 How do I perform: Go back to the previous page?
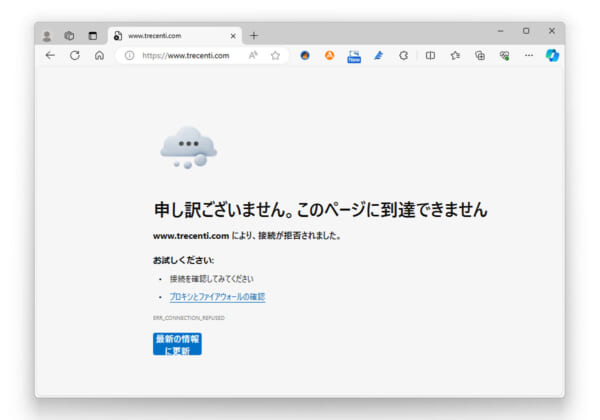[50, 56]
